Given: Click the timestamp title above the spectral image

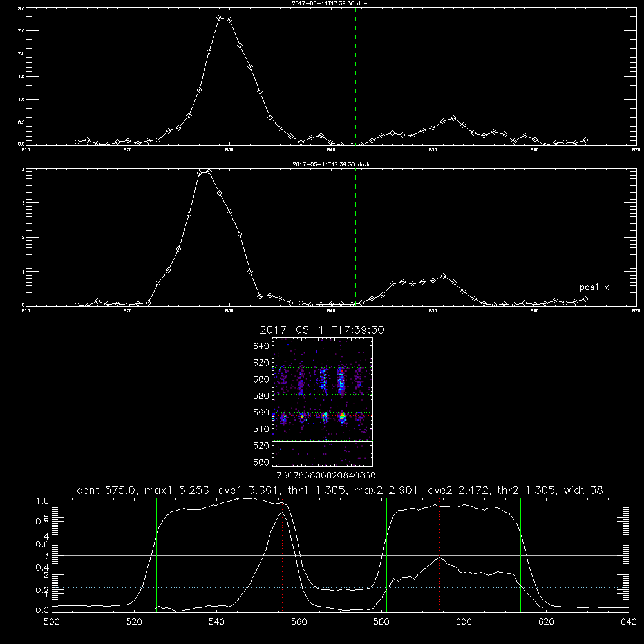Looking at the screenshot, I should click(322, 330).
